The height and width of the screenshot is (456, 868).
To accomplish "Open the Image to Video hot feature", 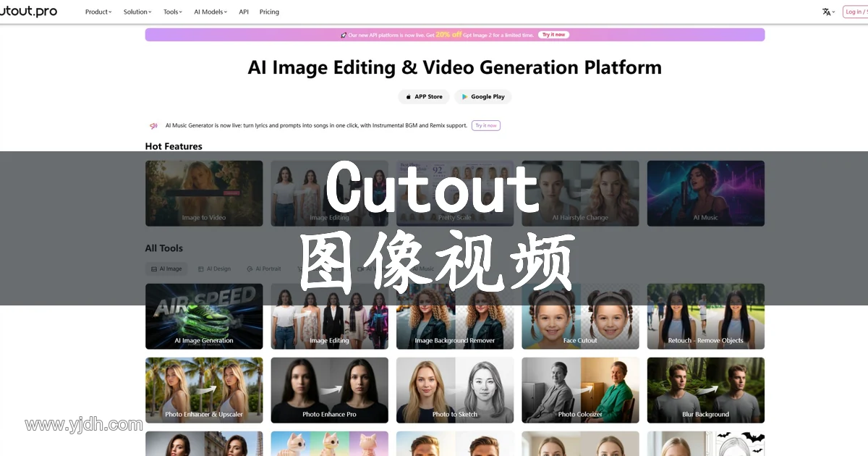I will (204, 193).
